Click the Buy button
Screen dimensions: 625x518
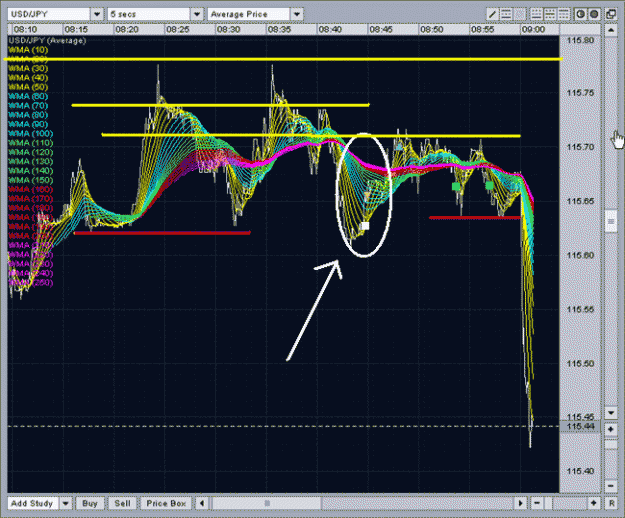(90, 503)
